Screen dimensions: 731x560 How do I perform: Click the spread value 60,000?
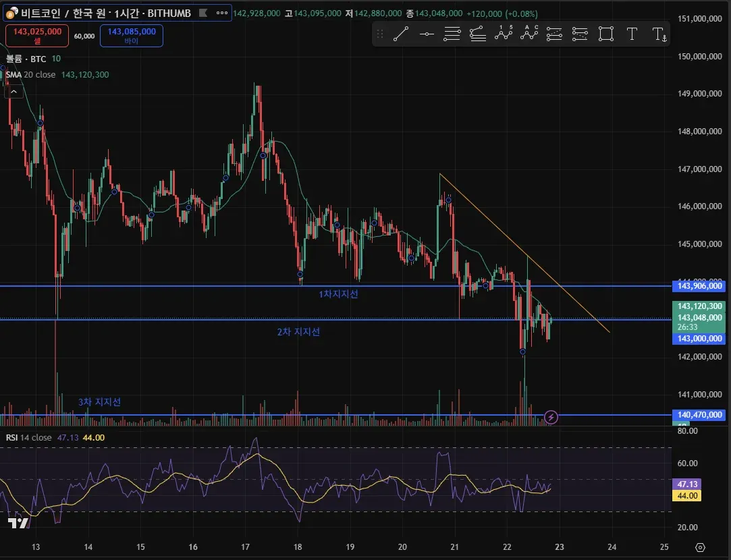[x=84, y=36]
